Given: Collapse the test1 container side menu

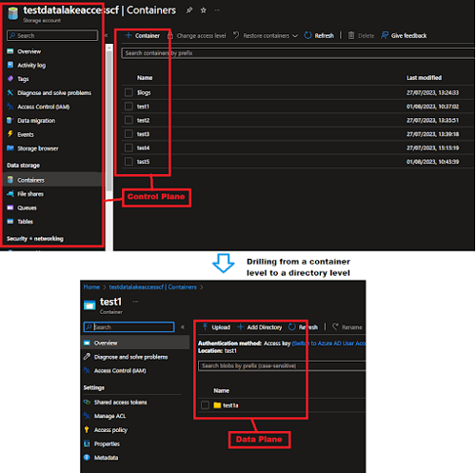Looking at the screenshot, I should tap(183, 326).
